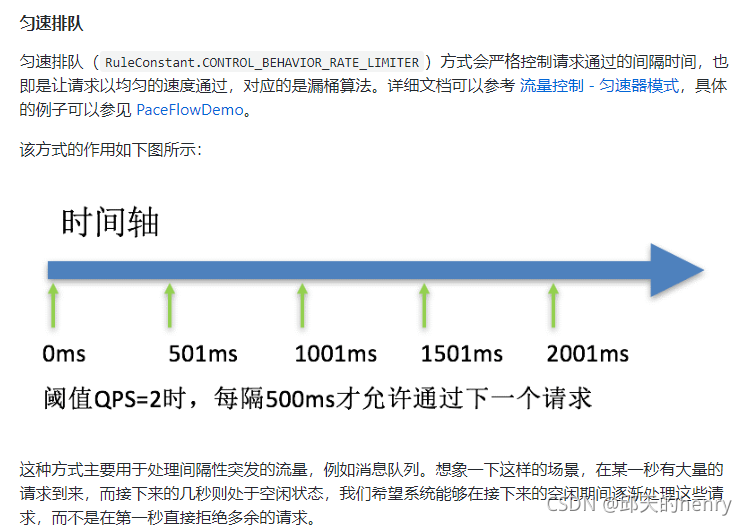Click the 2001ms label in diagram
This screenshot has width=747, height=525.
(588, 354)
